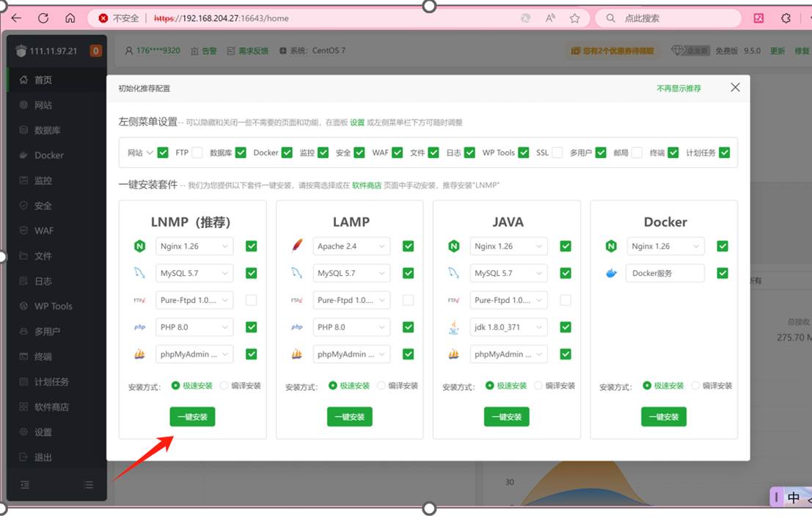
Task: Click Java cup icon in JAVA card
Action: 453,327
